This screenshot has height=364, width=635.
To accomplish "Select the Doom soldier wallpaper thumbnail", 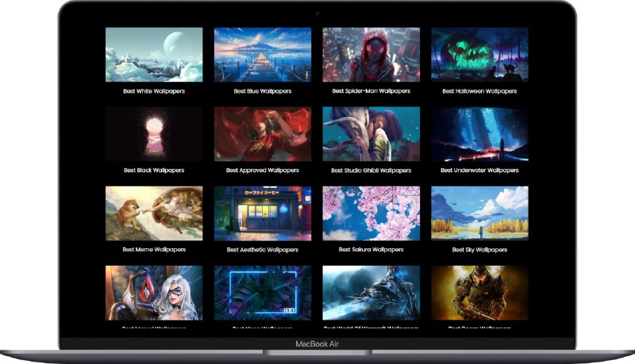I will point(479,293).
